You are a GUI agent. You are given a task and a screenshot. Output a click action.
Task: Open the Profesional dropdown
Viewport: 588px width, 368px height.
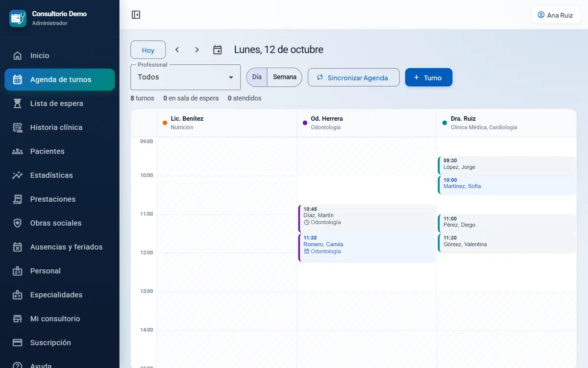pyautogui.click(x=186, y=77)
